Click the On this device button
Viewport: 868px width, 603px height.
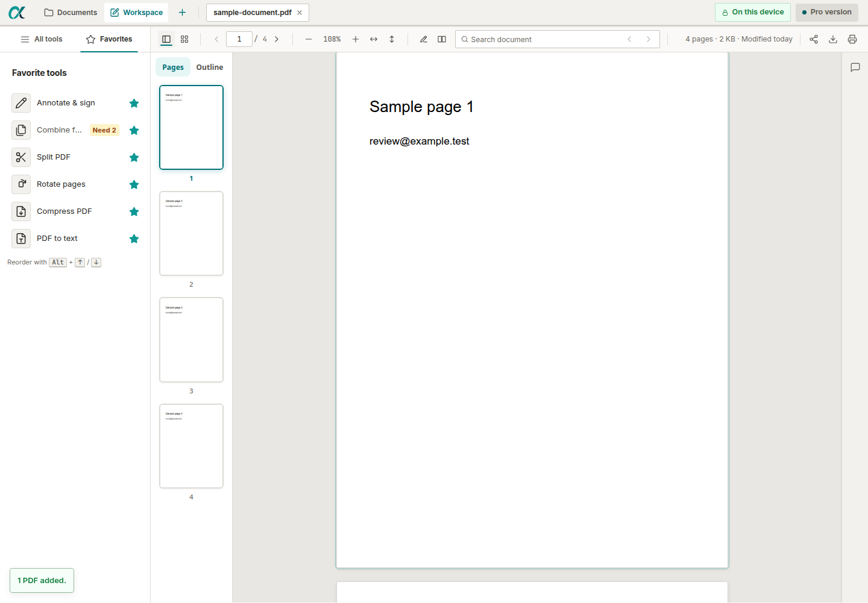[x=753, y=12]
